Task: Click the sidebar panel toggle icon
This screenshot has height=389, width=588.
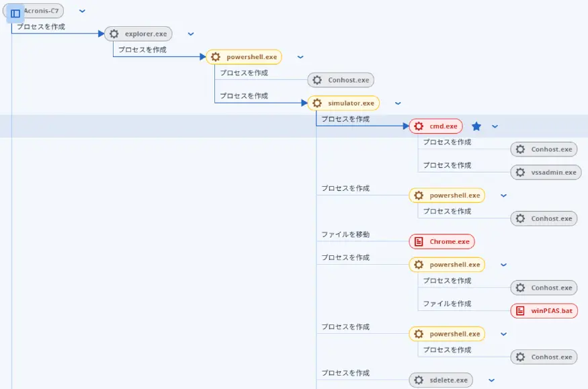Action: [x=15, y=13]
